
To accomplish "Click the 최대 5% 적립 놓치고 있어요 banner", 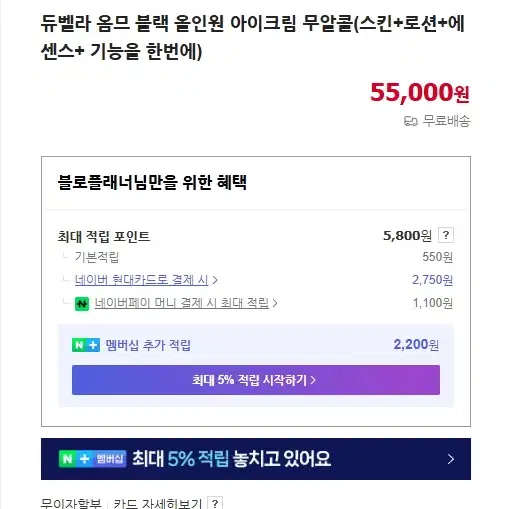I will tap(256, 459).
